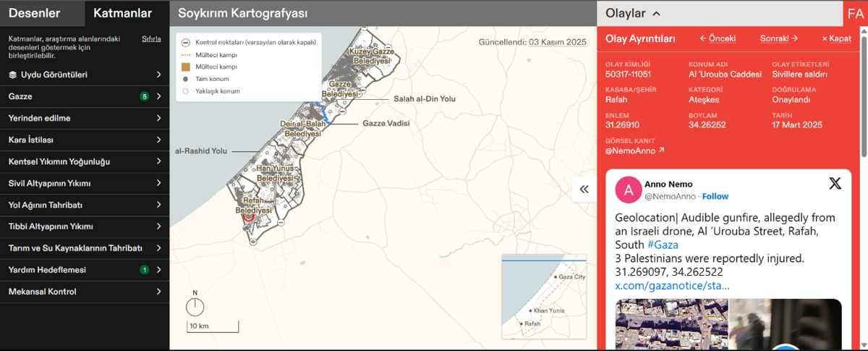Viewport: 868px width, 351px height.
Task: Click the X logo in tweet
Action: (835, 184)
